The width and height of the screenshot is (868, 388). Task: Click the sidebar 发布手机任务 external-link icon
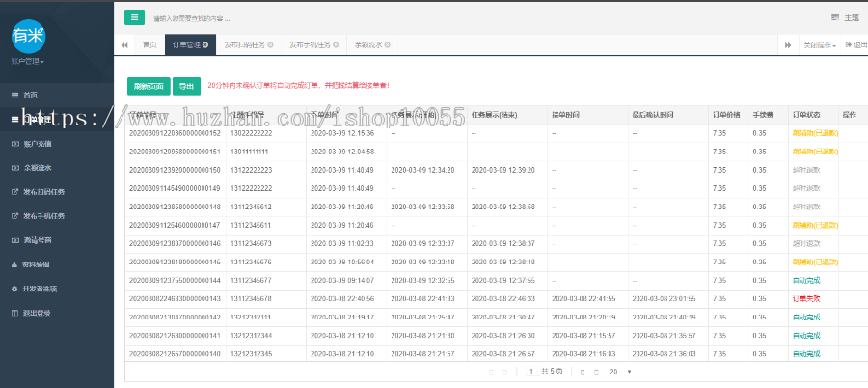pos(14,216)
